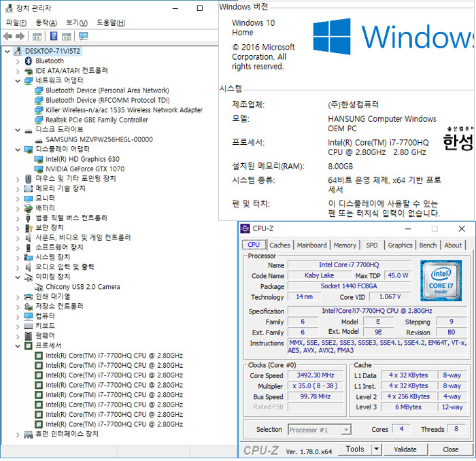Select Intel(R) HD Graphics 630 device
476x461 pixels.
(x=82, y=159)
